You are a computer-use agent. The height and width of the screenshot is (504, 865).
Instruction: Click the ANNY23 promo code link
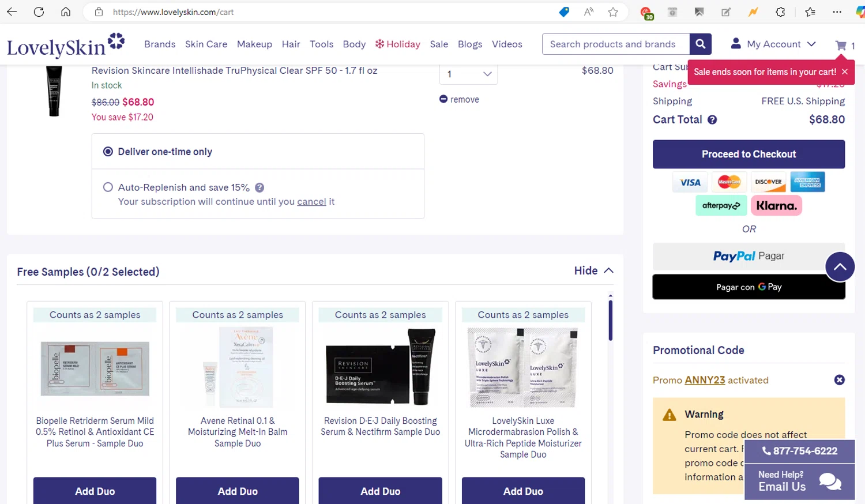[705, 380]
